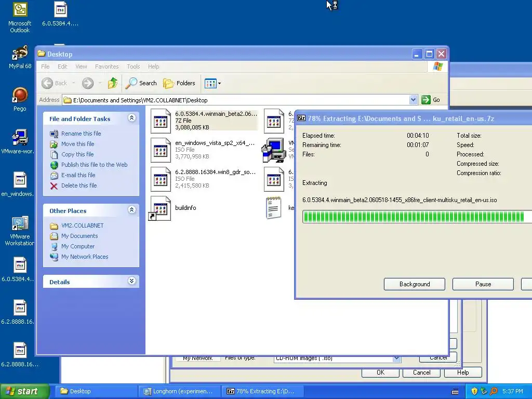Viewport: 532px width, 399px height.
Task: Switch to Longhorn taskbar button
Action: click(x=179, y=391)
